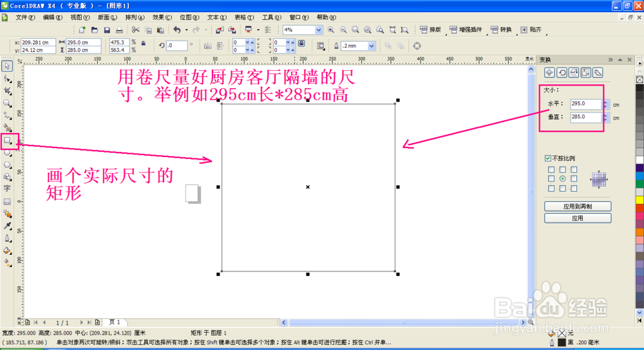Select the Shape edit tool
The image size is (644, 350).
[7, 78]
